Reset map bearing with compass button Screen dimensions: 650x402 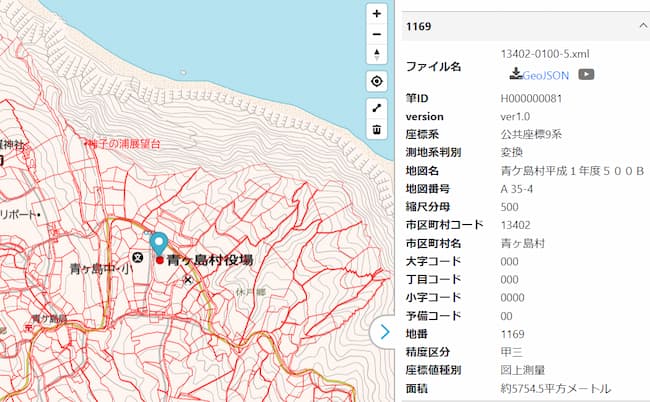pos(376,54)
